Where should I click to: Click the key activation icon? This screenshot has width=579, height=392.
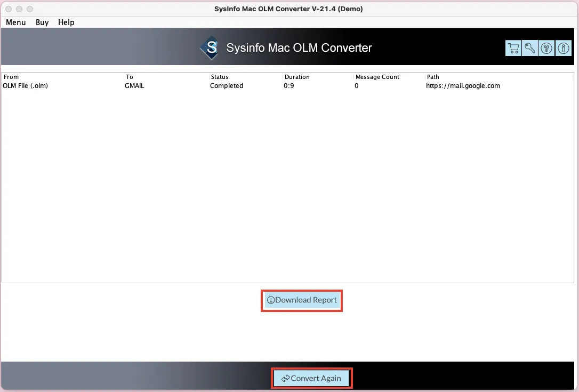(530, 48)
